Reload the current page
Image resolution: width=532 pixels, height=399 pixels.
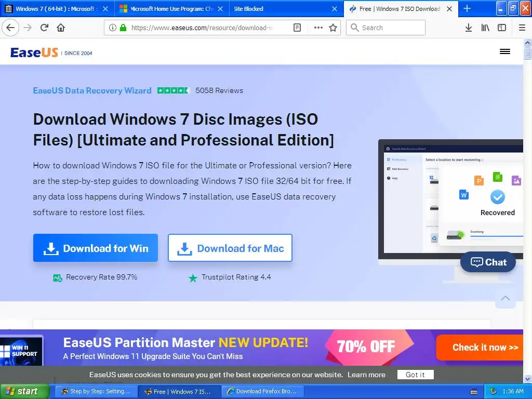point(44,28)
